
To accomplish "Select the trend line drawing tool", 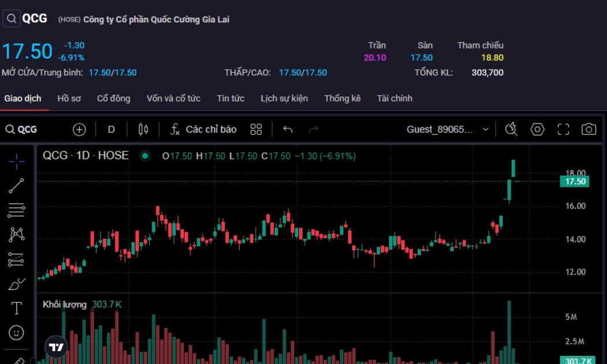I will click(x=16, y=185).
